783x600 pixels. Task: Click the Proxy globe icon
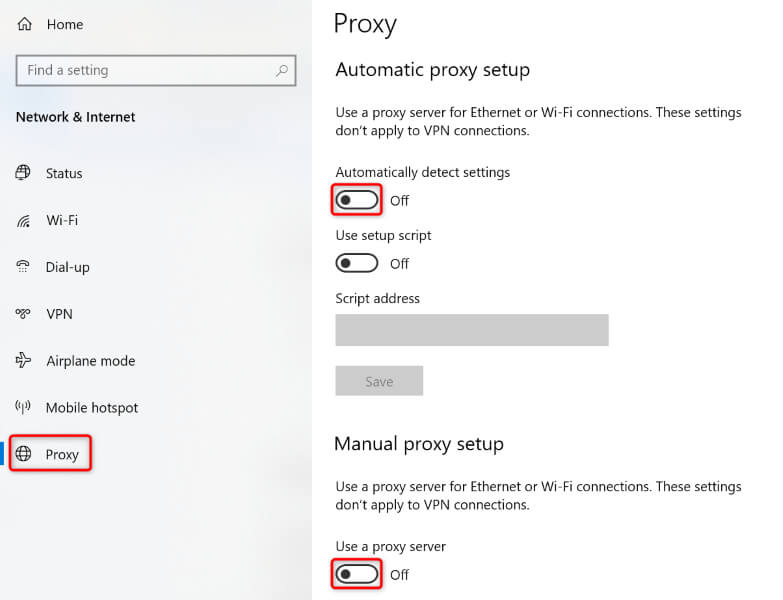click(24, 454)
